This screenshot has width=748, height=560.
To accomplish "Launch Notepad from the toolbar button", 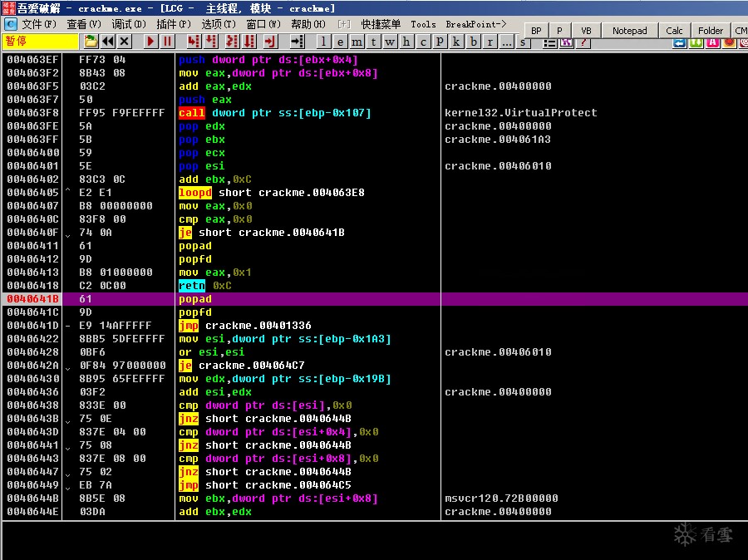I will tap(630, 31).
